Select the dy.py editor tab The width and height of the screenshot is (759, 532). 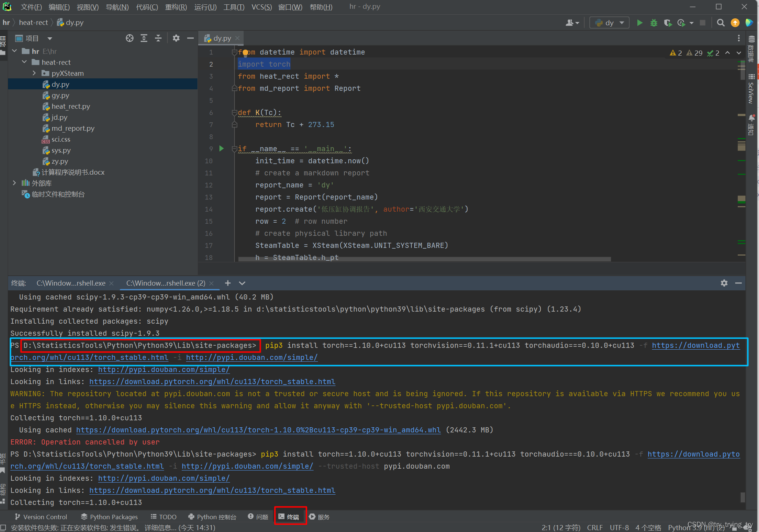(222, 38)
